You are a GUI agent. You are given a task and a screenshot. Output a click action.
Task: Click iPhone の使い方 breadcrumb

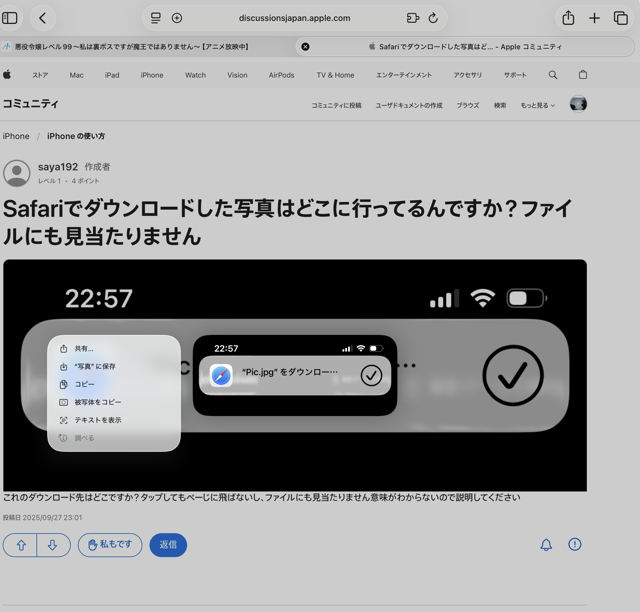76,136
